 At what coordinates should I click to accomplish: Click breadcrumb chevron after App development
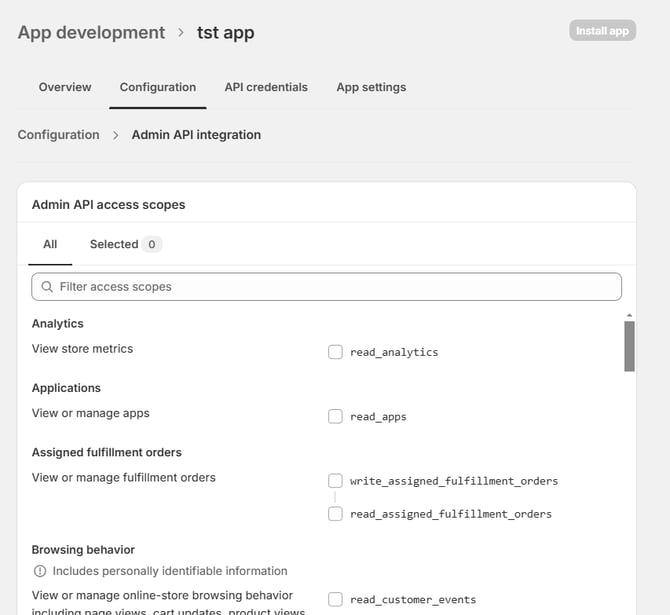(x=181, y=33)
